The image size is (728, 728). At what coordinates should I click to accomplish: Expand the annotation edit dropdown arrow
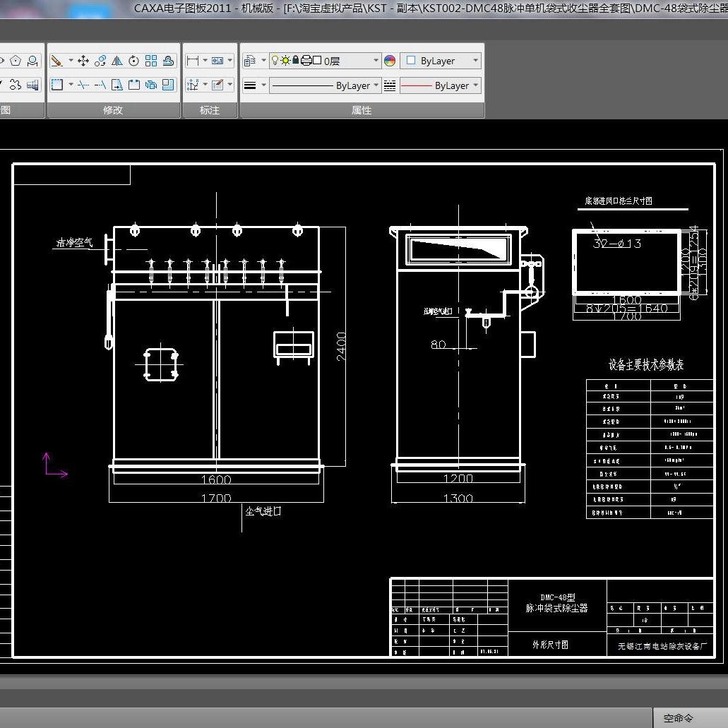[x=229, y=85]
